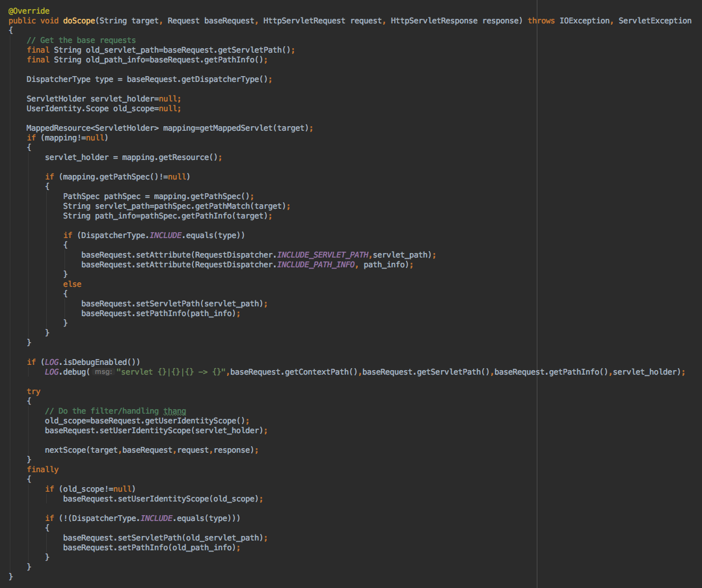Screen dimensions: 702x588
Task: Select ServletException in the method signature
Action: click(655, 21)
